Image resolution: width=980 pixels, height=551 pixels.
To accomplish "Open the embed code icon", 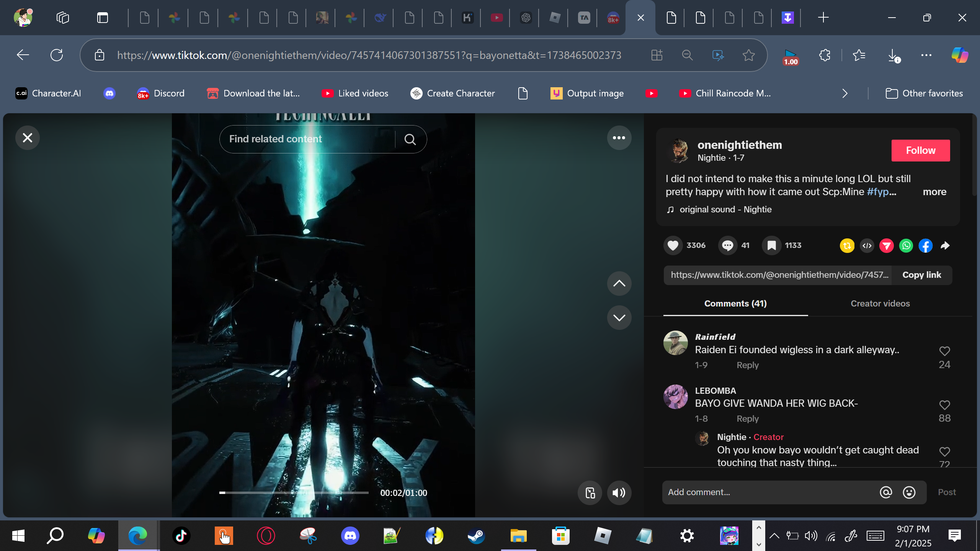I will 867,245.
